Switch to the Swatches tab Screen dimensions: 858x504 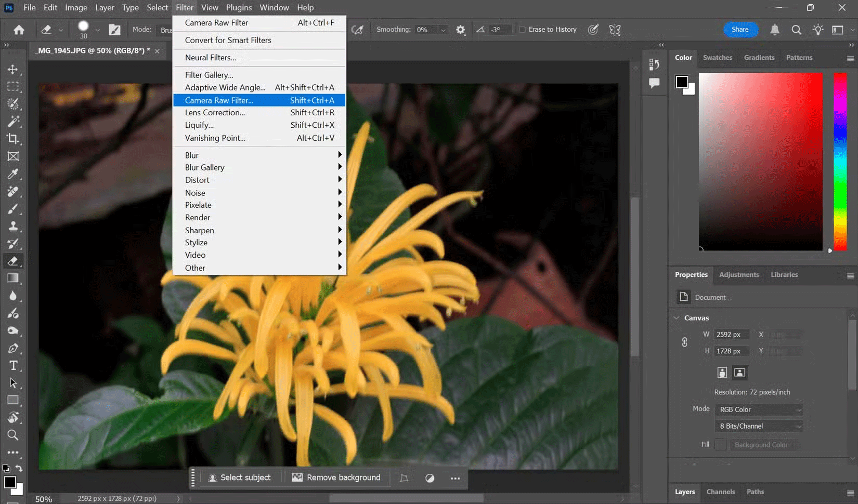(717, 58)
